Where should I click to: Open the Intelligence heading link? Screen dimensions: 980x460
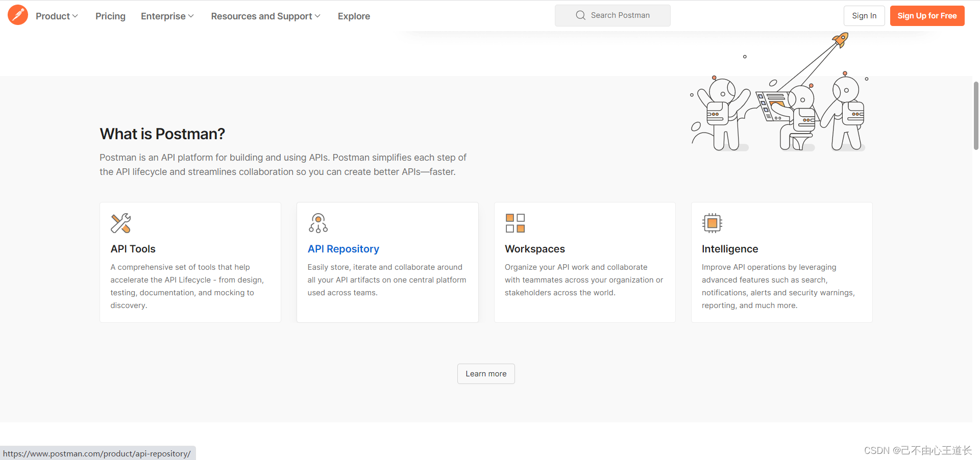[730, 249]
